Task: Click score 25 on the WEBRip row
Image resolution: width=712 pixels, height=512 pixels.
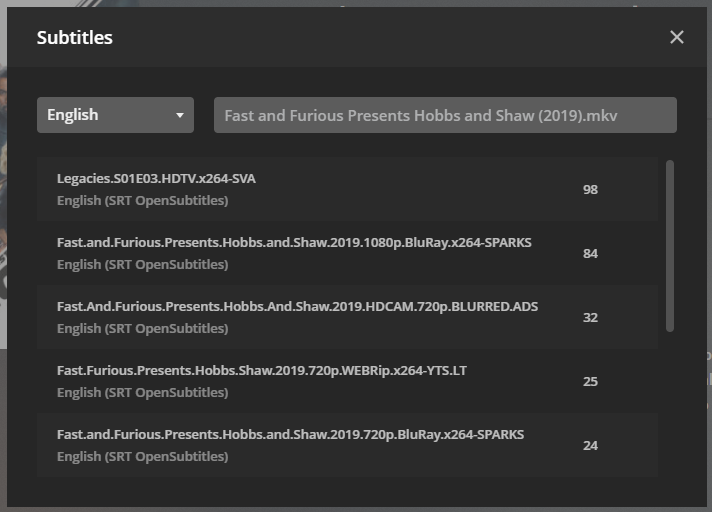Action: point(590,381)
